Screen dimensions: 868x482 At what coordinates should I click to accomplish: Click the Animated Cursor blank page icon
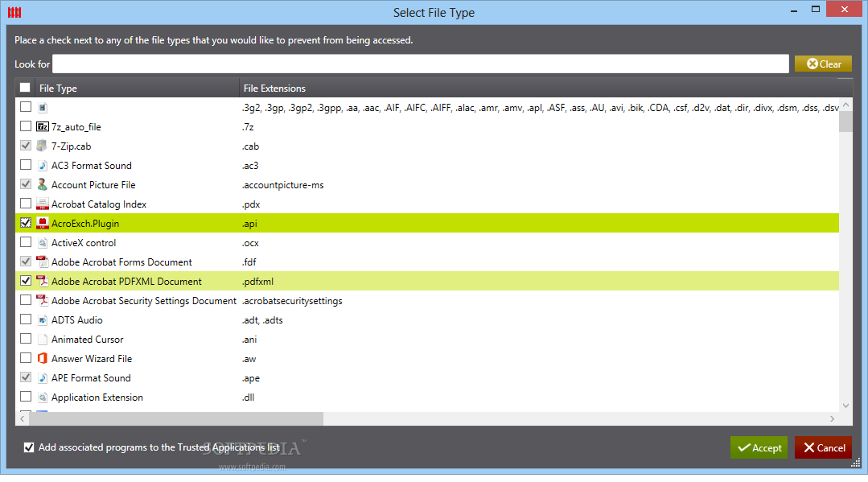point(43,340)
